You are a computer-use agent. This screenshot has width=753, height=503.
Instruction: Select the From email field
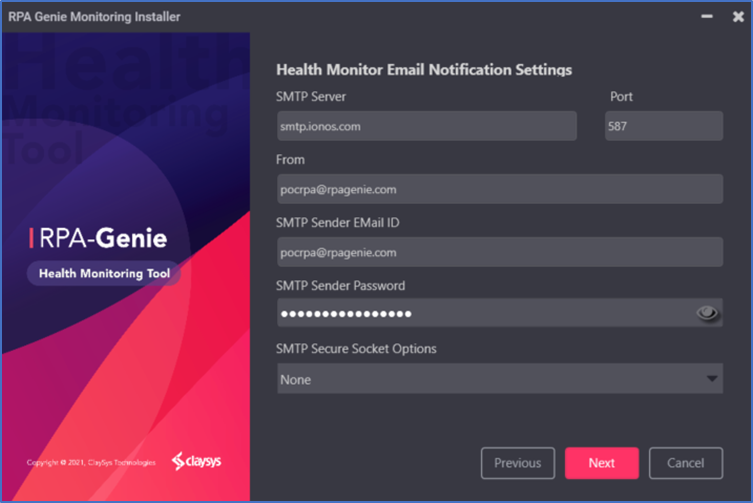[x=499, y=189]
